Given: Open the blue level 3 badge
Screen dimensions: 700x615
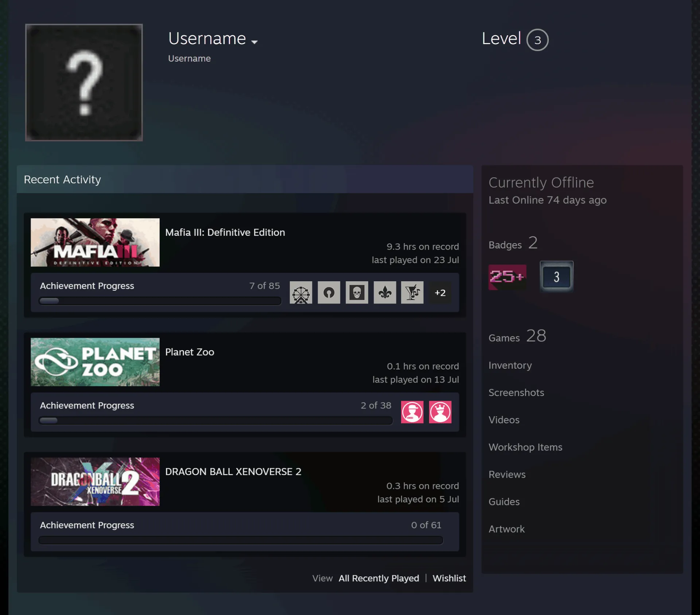Looking at the screenshot, I should coord(556,277).
